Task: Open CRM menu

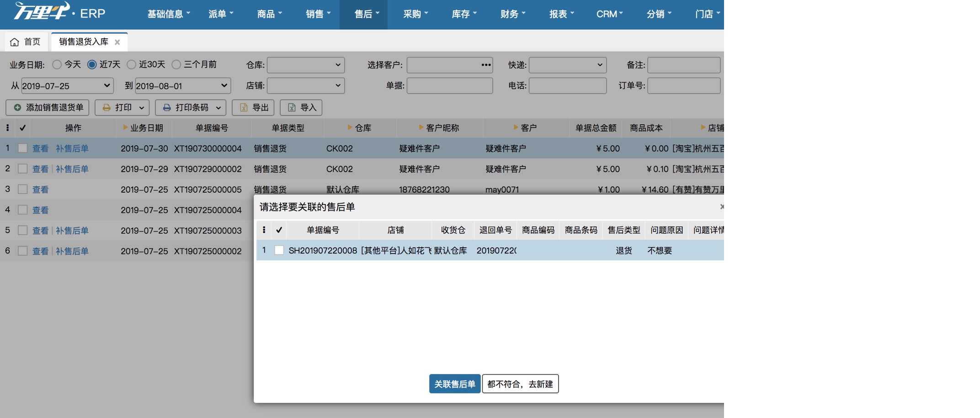Action: pyautogui.click(x=610, y=14)
